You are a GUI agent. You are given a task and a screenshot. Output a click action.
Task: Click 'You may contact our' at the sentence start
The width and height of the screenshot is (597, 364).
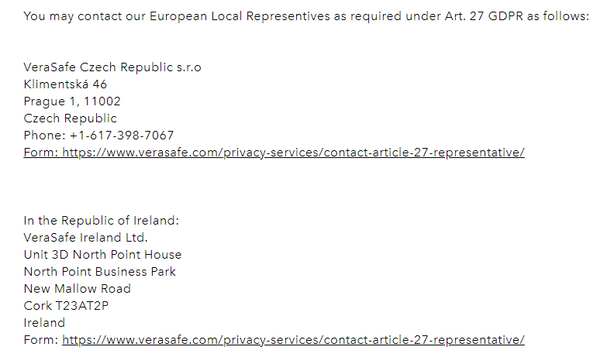[85, 16]
